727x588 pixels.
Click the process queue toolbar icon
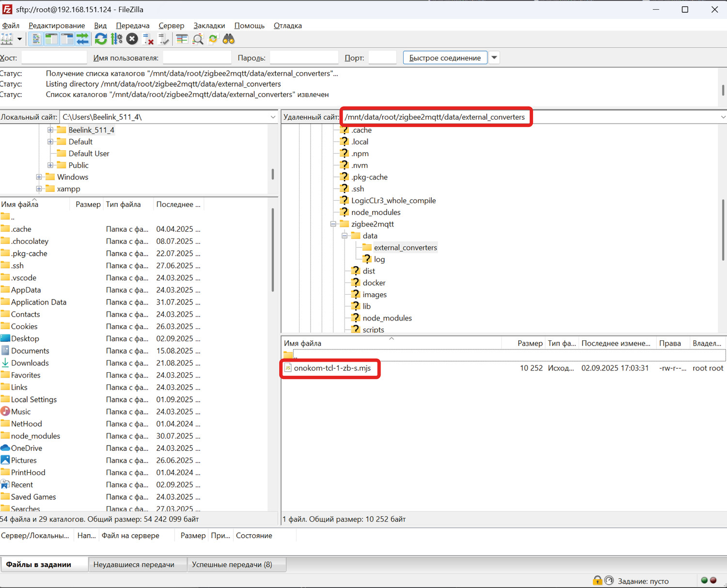[117, 39]
